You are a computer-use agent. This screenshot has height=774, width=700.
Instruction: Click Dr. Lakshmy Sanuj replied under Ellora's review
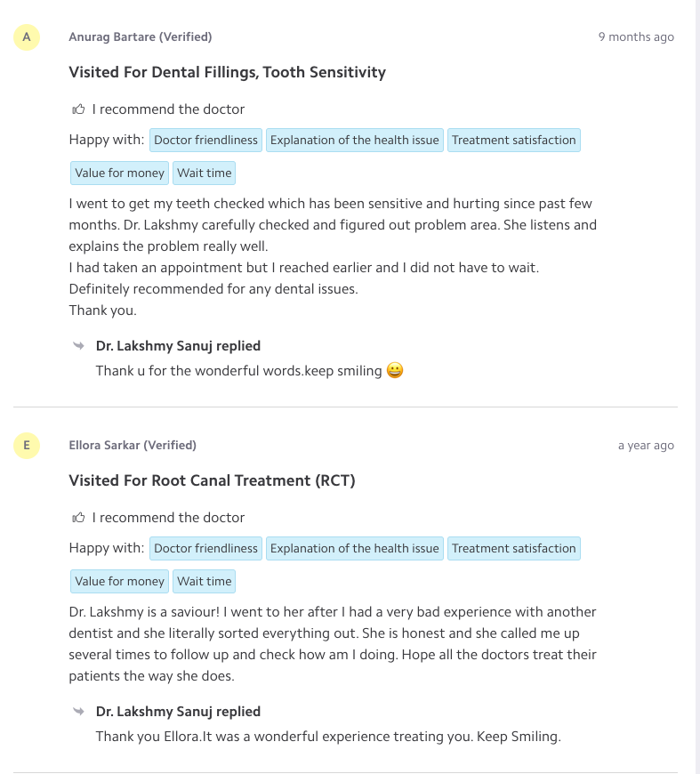coord(178,712)
